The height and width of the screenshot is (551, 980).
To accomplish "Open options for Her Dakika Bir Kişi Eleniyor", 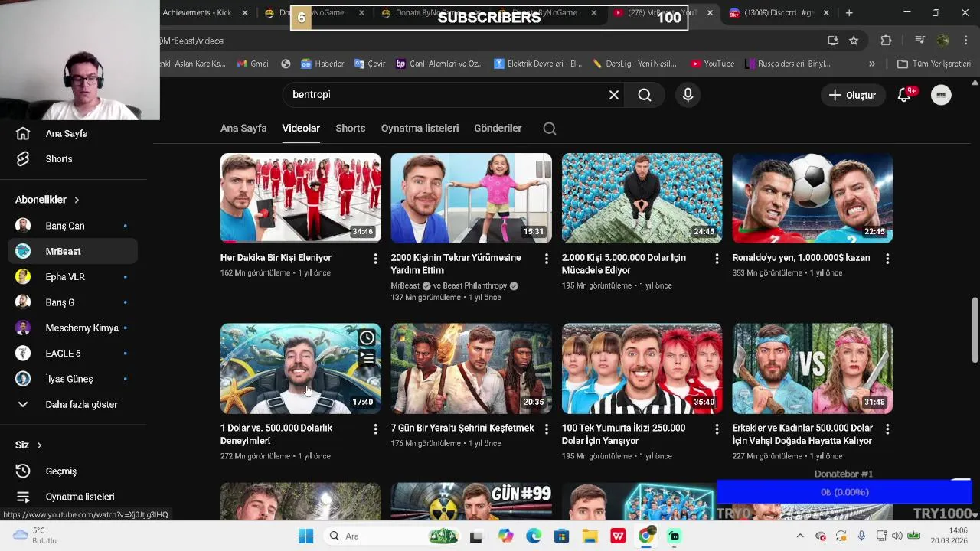I will [375, 259].
